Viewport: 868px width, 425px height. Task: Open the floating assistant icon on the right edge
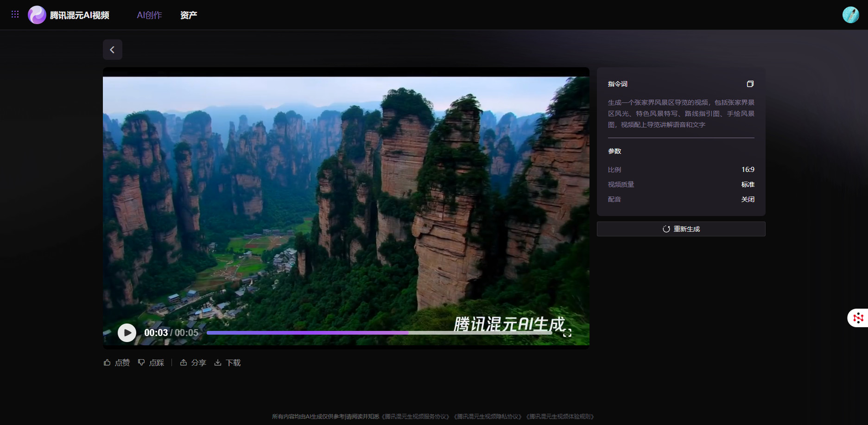click(x=858, y=318)
